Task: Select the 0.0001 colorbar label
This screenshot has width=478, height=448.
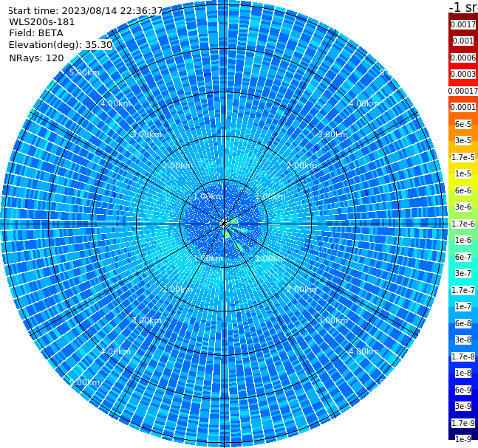Action: point(463,107)
